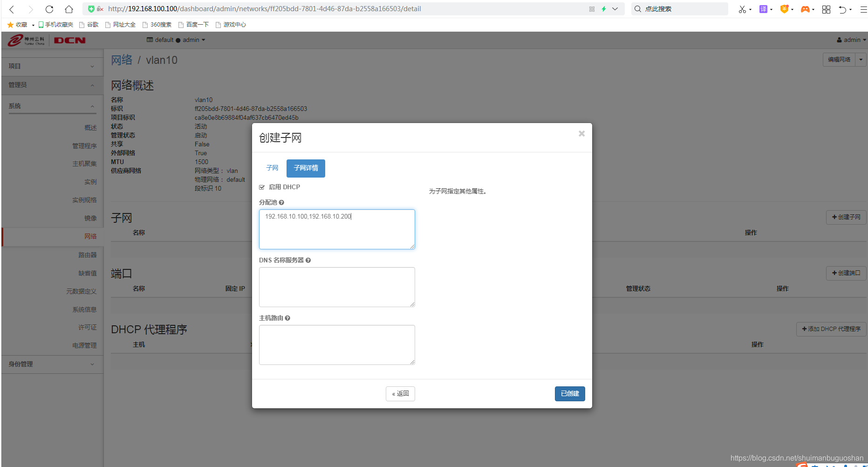
Task: Open the 百度一下 bookmark
Action: coord(194,25)
